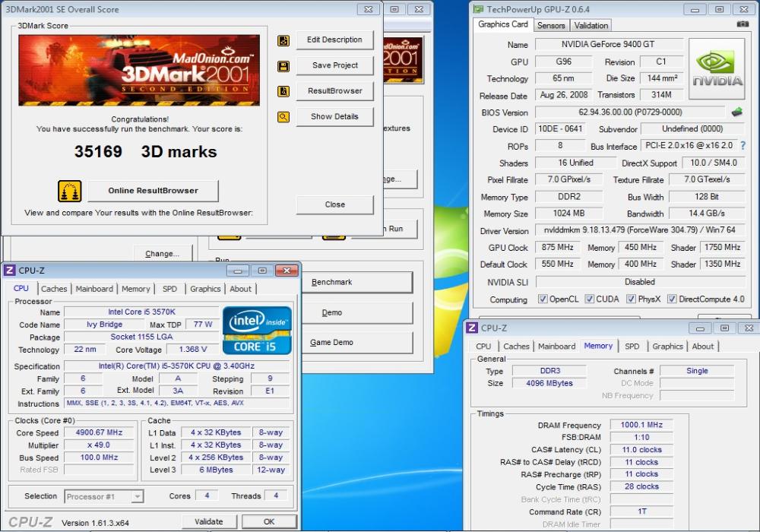The width and height of the screenshot is (760, 532).
Task: Click the Edit Description icon in 3DMark
Action: (283, 41)
